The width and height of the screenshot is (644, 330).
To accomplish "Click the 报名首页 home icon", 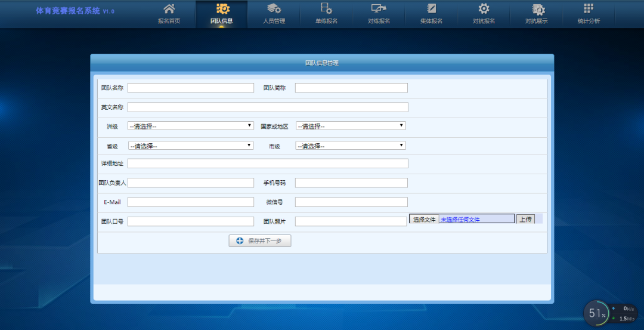I will (169, 9).
